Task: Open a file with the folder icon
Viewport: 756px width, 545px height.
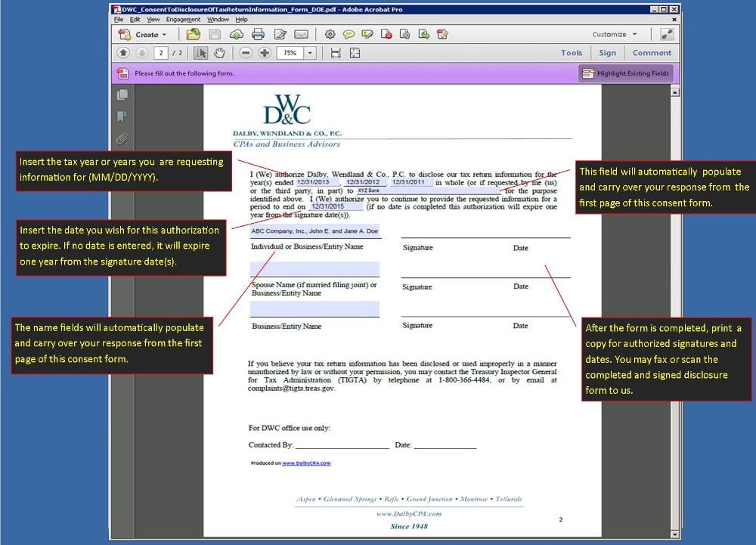Action: pos(194,34)
